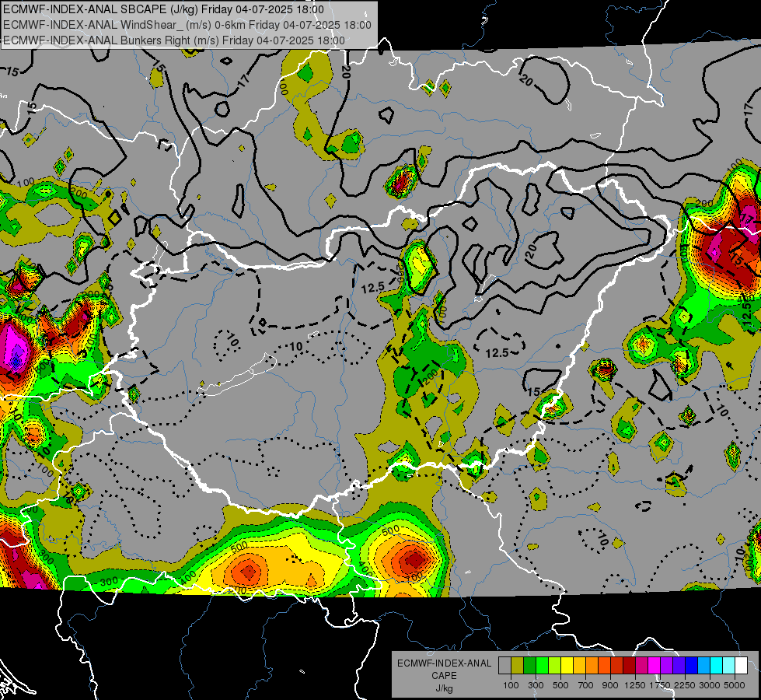This screenshot has height=700, width=761.
Task: Select the gray legend color swatch
Action: click(504, 666)
